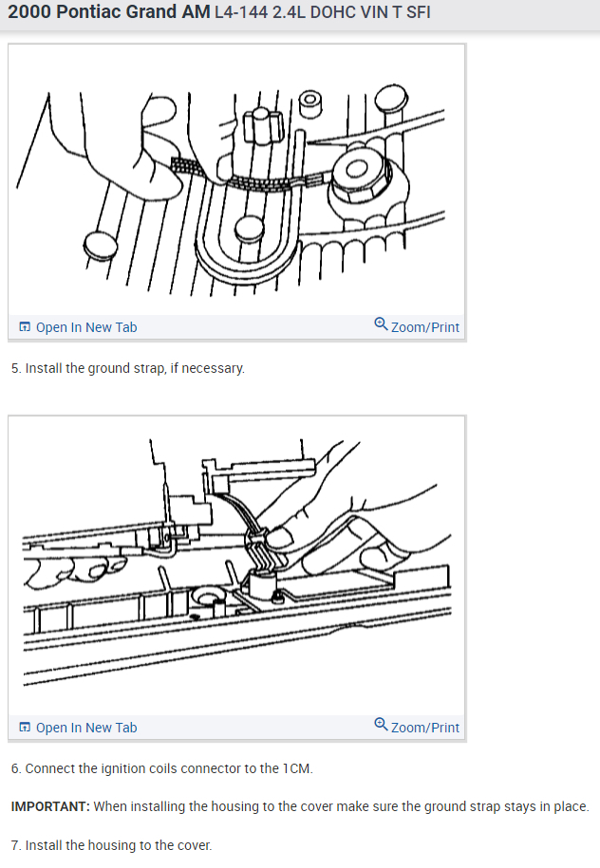Click the ground strap installation illustration
The width and height of the screenshot is (600, 868).
click(x=236, y=180)
